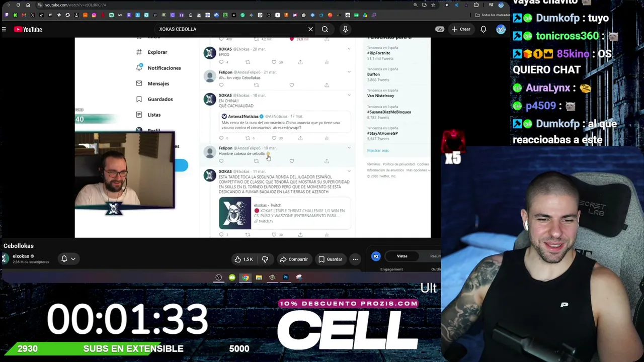Expand chevron on the EN CHINA tweet

(349, 95)
